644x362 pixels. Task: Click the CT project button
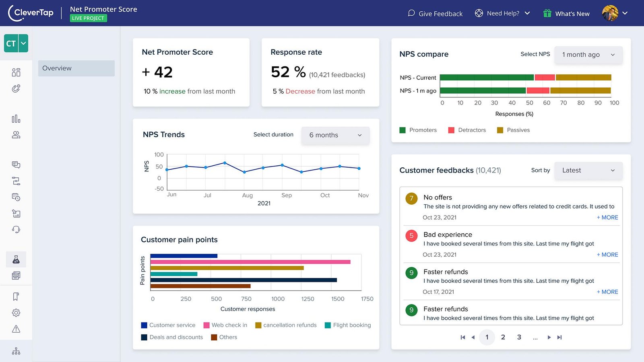coord(11,43)
